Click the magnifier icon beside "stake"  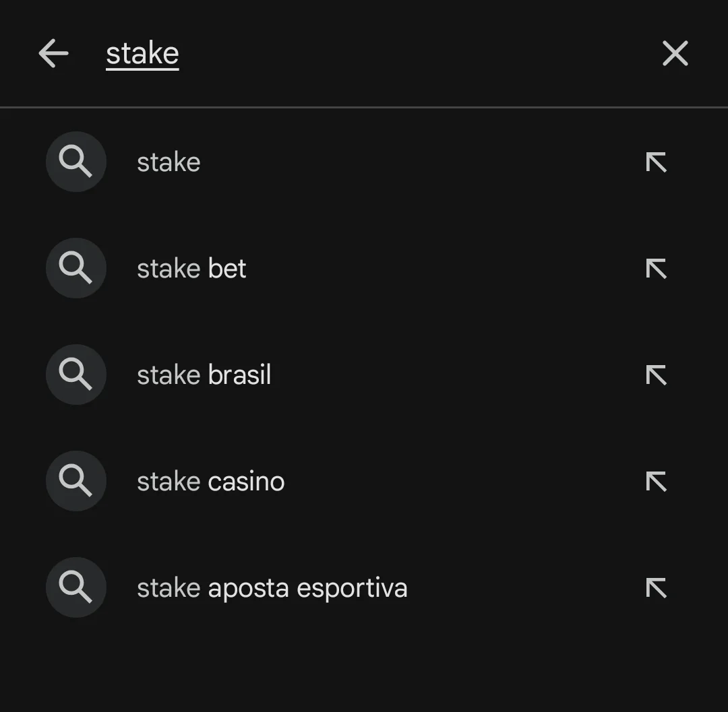point(75,162)
